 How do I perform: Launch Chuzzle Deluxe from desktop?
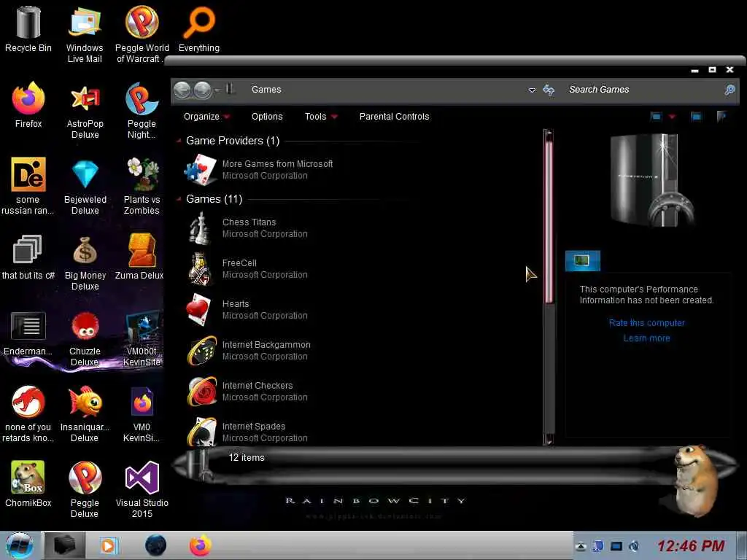(x=85, y=326)
